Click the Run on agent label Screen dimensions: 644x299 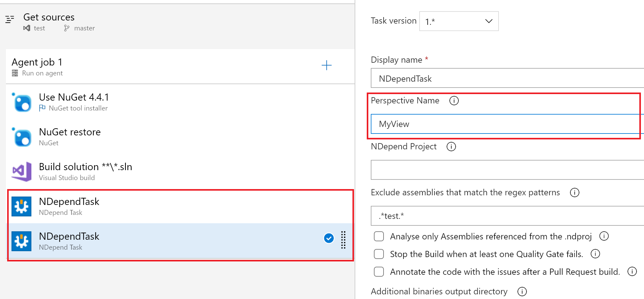(x=42, y=73)
